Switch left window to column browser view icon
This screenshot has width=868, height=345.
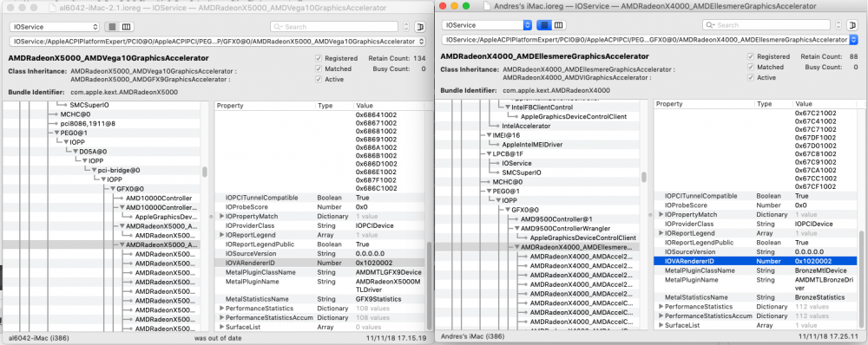click(126, 27)
